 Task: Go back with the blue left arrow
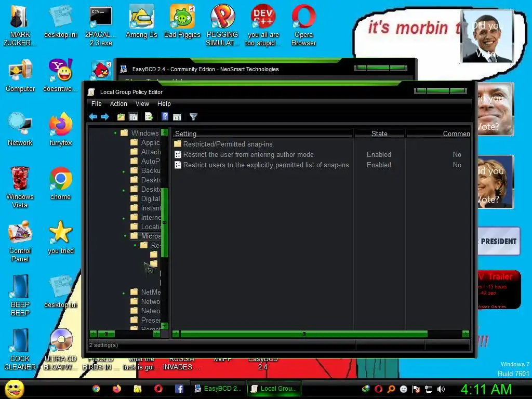click(93, 117)
